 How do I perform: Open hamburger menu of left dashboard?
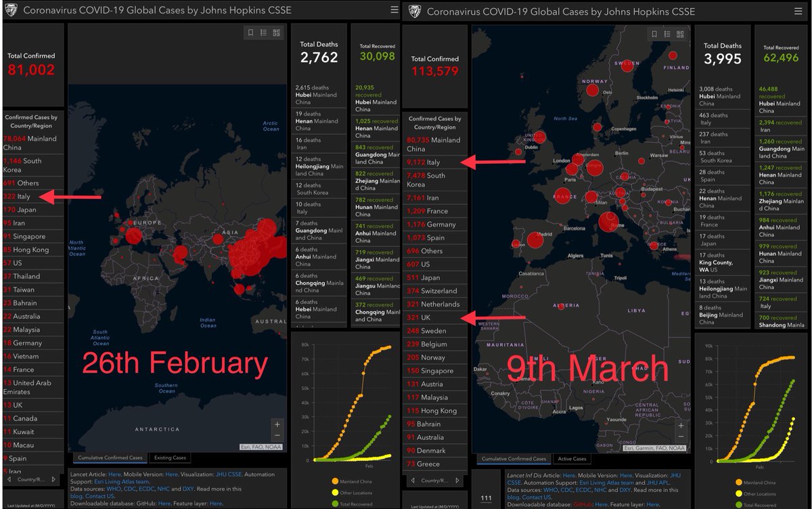[394, 10]
